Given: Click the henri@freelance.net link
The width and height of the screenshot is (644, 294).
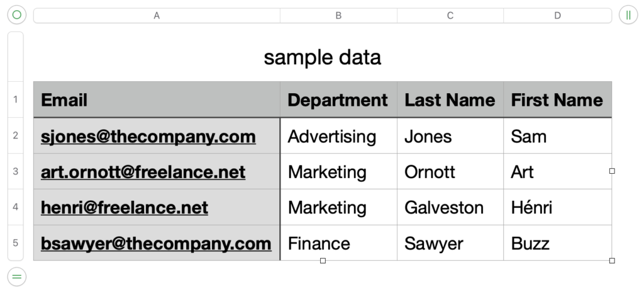Looking at the screenshot, I should click(x=125, y=208).
